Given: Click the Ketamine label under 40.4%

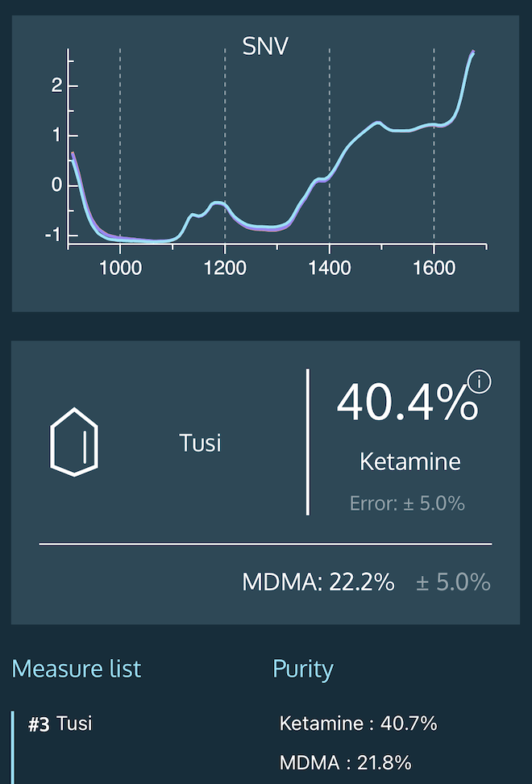Looking at the screenshot, I should tap(410, 462).
